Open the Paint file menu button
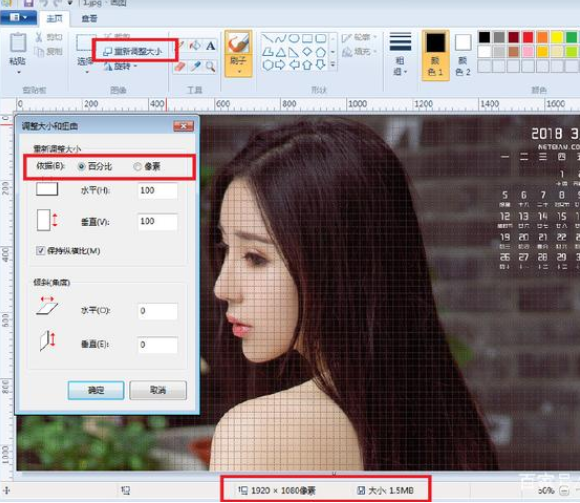This screenshot has height=503, width=580. (x=18, y=17)
